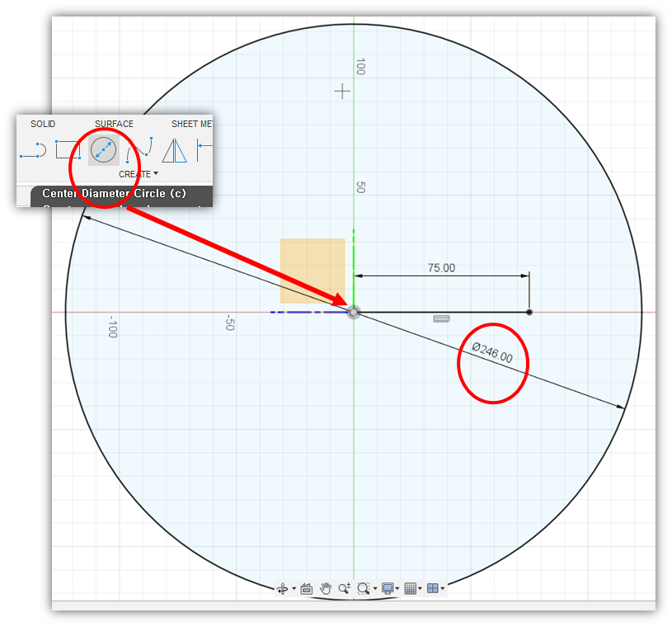Activate the Orbit navigation tool
The width and height of the screenshot is (672, 627).
pos(283,588)
